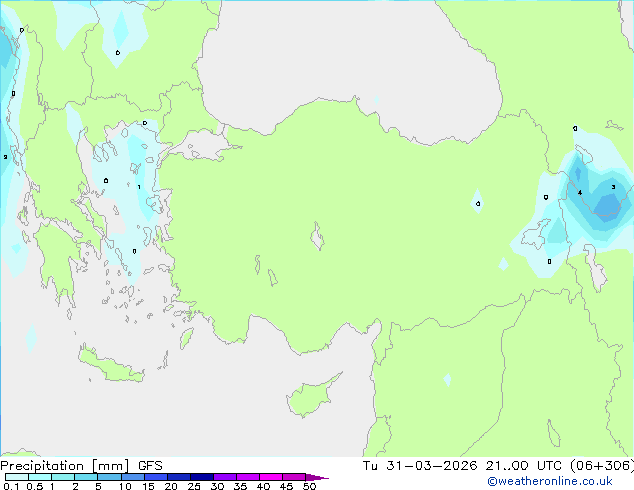The image size is (634, 490).
Task: Click the 'Precipitation [mm] GFS' title text
Action: 81,466
